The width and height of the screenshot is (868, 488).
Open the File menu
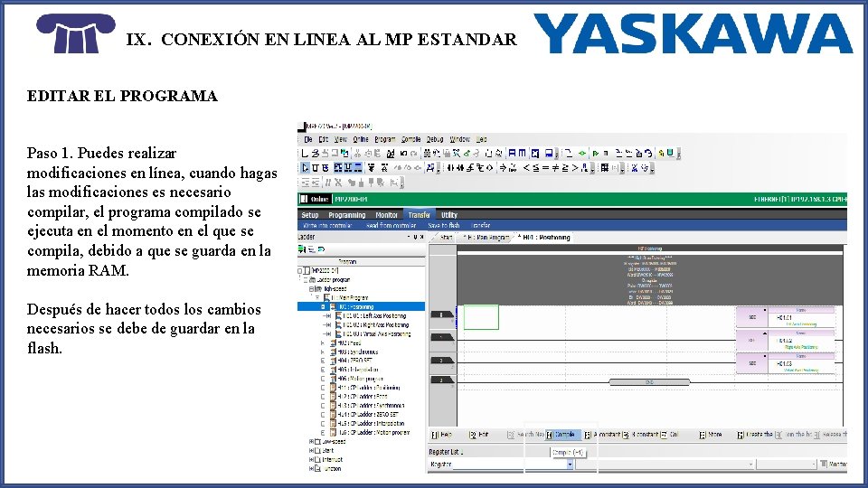click(x=308, y=139)
